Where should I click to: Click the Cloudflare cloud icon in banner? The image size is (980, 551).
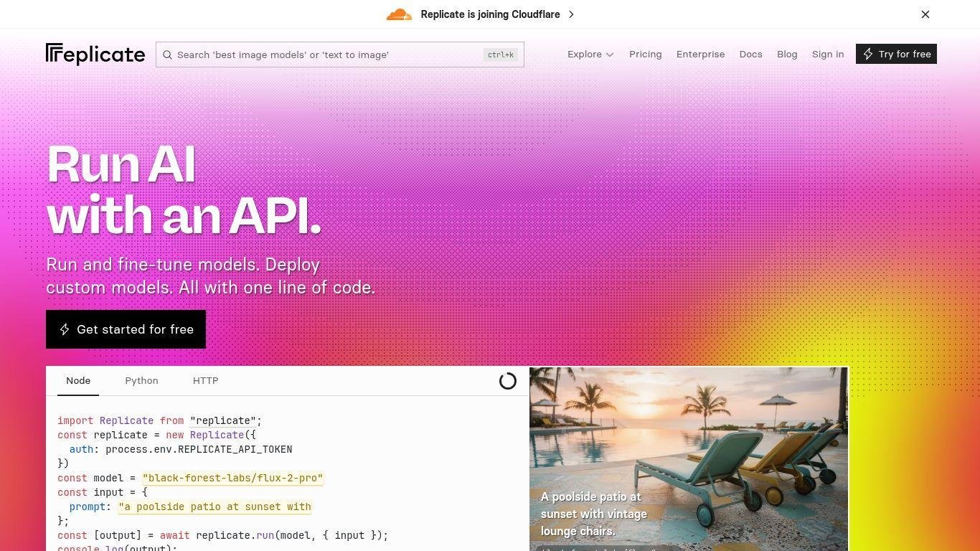399,14
